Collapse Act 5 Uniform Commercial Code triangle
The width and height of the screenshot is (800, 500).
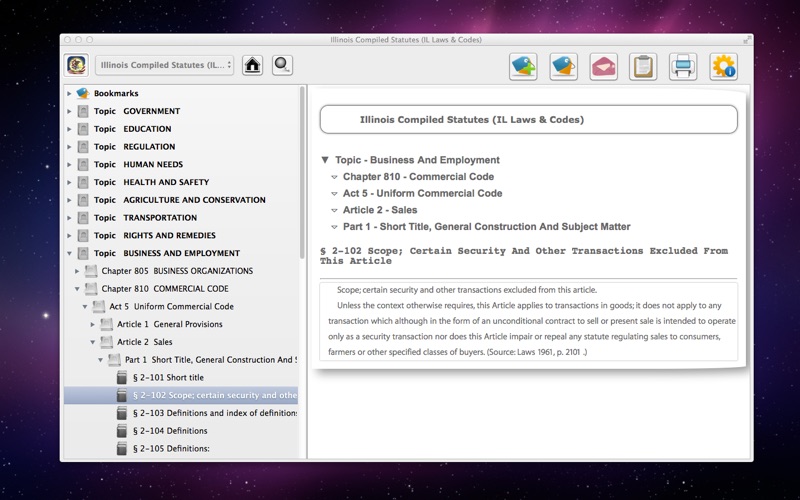(x=85, y=307)
